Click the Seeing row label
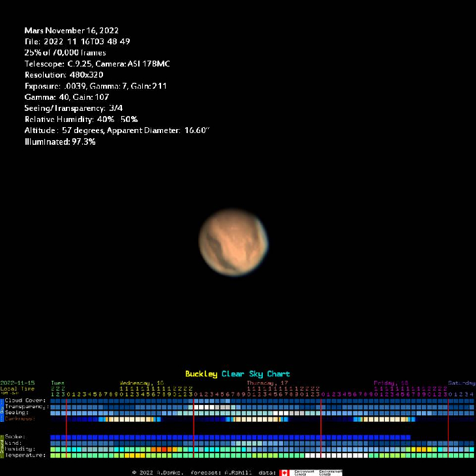Screen dimensions: 476x476 [17, 413]
